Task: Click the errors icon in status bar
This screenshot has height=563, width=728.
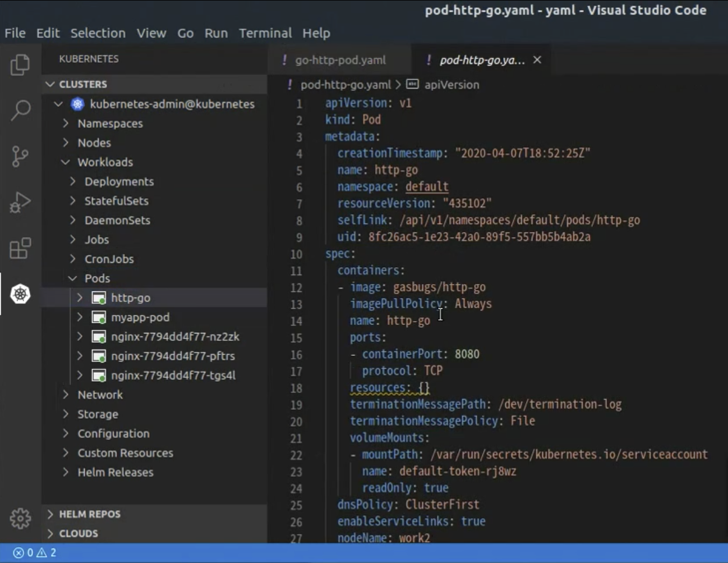Action: click(x=19, y=553)
